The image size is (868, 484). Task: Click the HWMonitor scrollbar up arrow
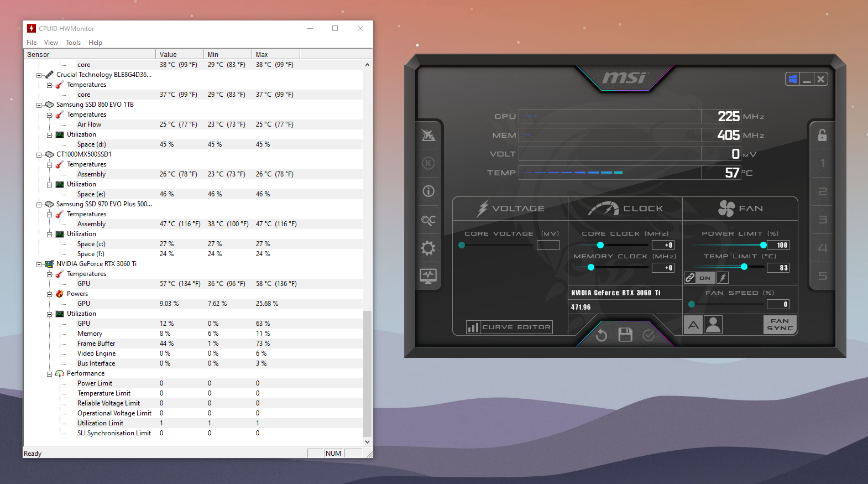click(x=367, y=65)
